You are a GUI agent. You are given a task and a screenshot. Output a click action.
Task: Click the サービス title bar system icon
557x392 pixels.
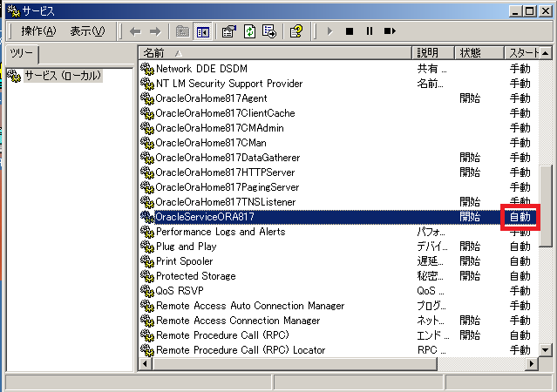[x=14, y=11]
